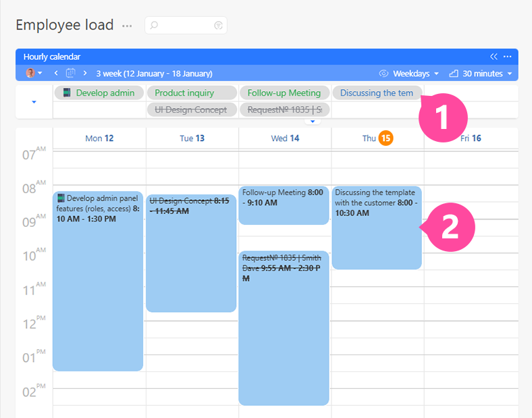The height and width of the screenshot is (418, 532).
Task: Open the Weekdays dropdown
Action: pyautogui.click(x=416, y=73)
